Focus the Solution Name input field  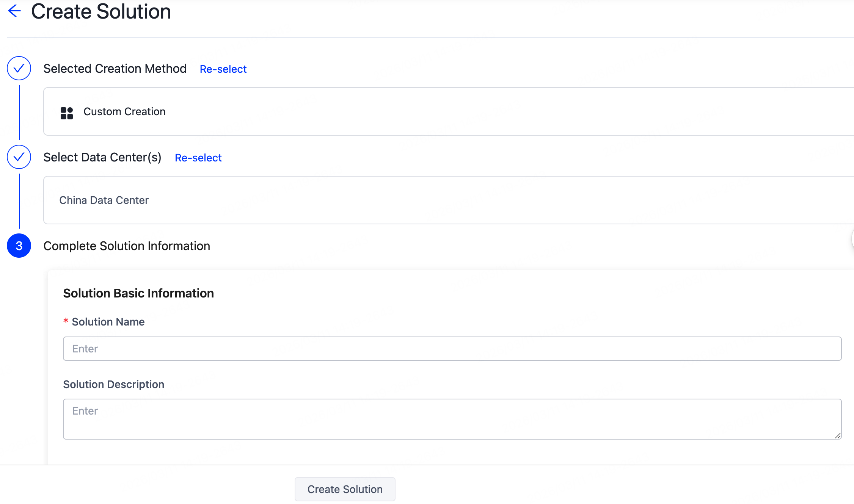[x=452, y=349]
